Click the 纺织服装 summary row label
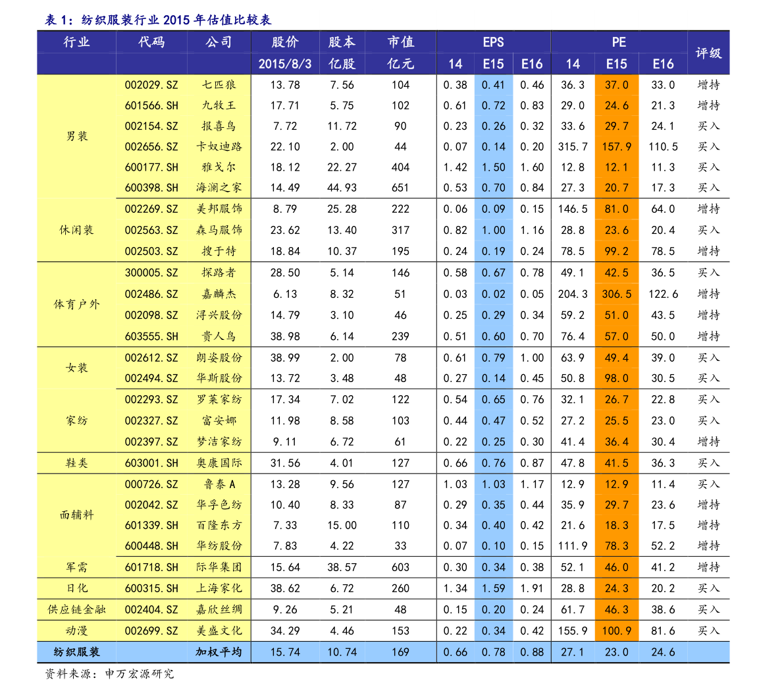The width and height of the screenshot is (784, 693). 77,652
